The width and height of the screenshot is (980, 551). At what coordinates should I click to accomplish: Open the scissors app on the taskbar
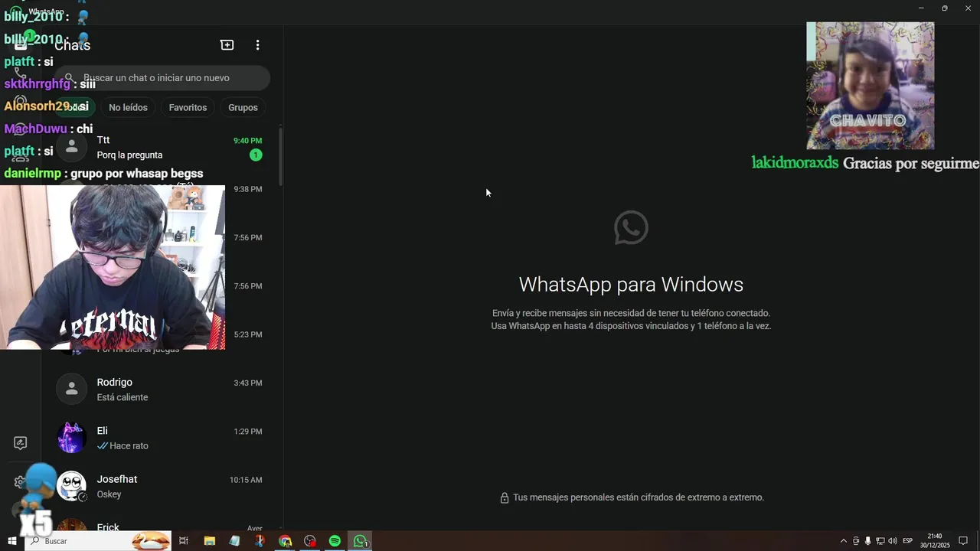point(260,541)
